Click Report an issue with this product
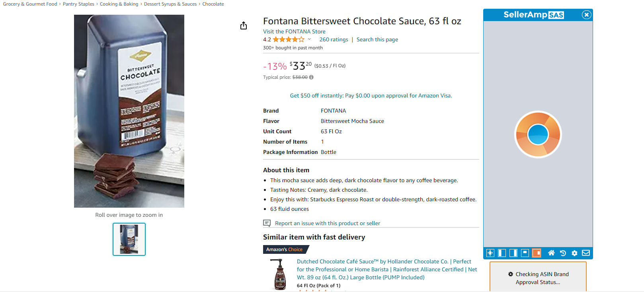The image size is (644, 292). 328,223
